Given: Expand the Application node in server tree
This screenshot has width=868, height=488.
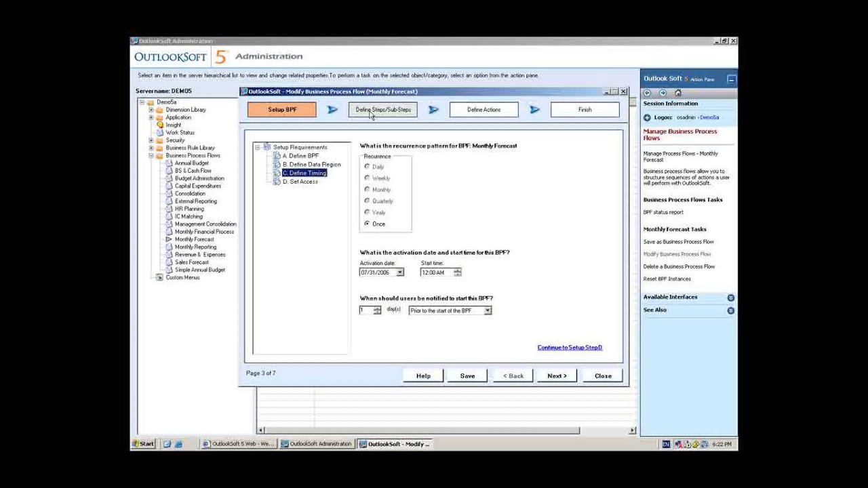Looking at the screenshot, I should point(151,117).
